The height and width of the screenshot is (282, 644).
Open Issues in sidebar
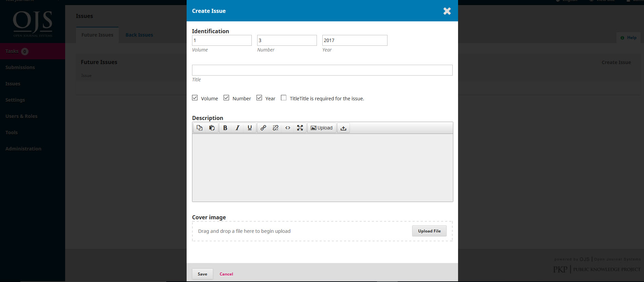[33, 84]
